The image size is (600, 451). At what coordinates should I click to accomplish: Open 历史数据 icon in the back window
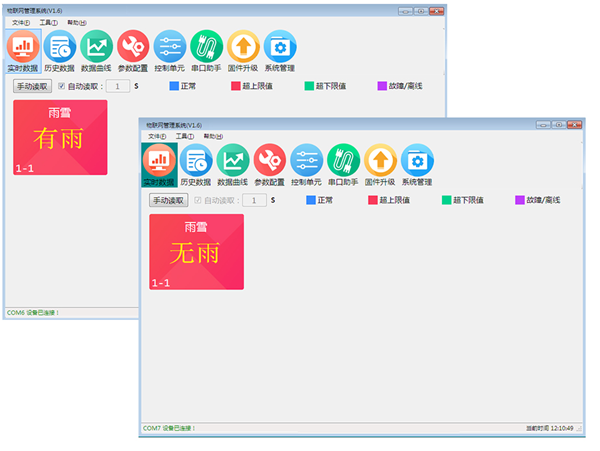(x=60, y=49)
